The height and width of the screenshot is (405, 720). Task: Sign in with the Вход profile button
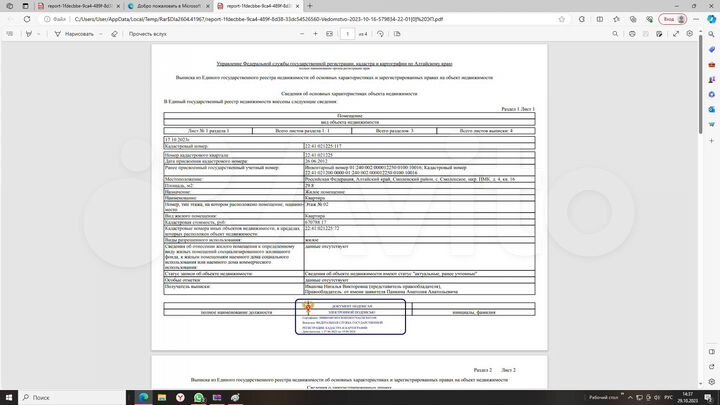pos(673,19)
